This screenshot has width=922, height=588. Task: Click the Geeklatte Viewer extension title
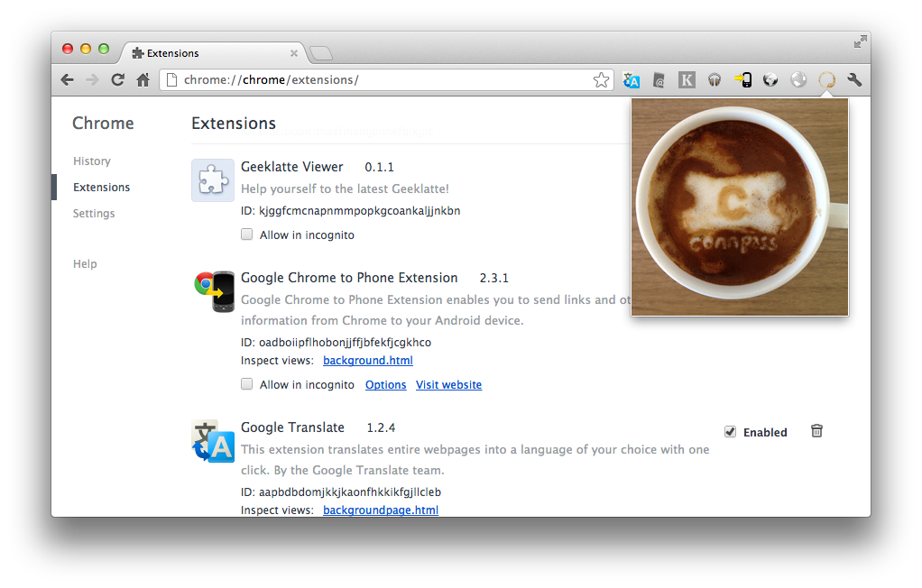point(292,167)
